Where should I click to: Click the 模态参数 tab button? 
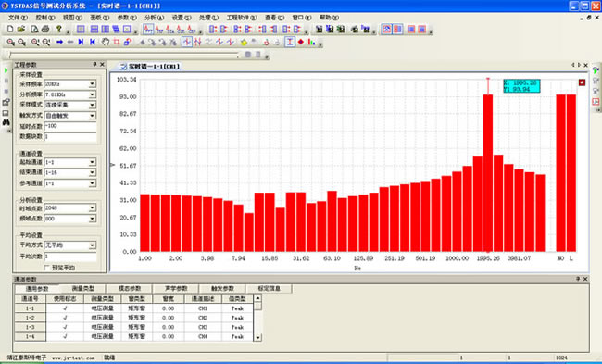(x=130, y=288)
